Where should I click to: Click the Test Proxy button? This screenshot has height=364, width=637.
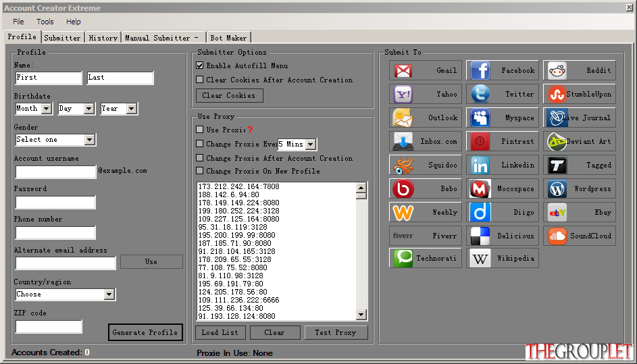pyautogui.click(x=336, y=332)
